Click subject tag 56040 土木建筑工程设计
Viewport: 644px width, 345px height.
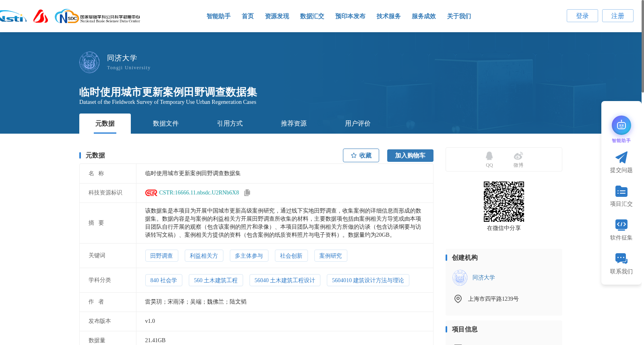(x=285, y=280)
